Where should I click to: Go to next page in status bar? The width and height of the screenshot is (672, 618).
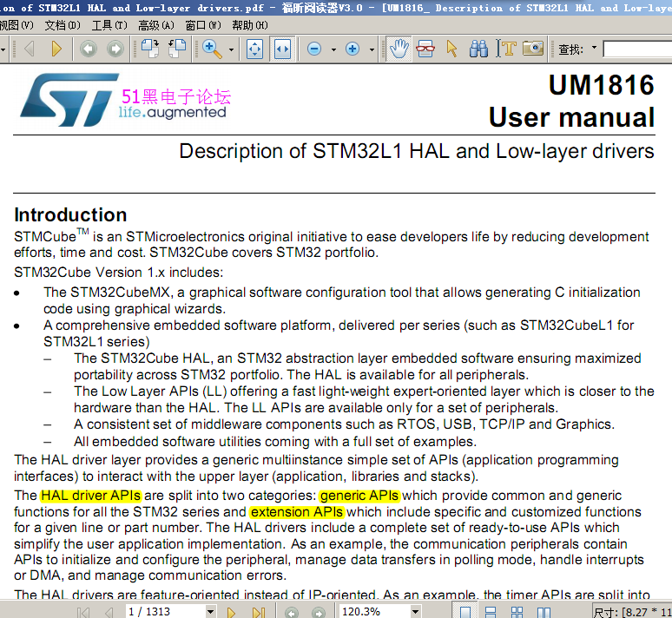click(231, 612)
